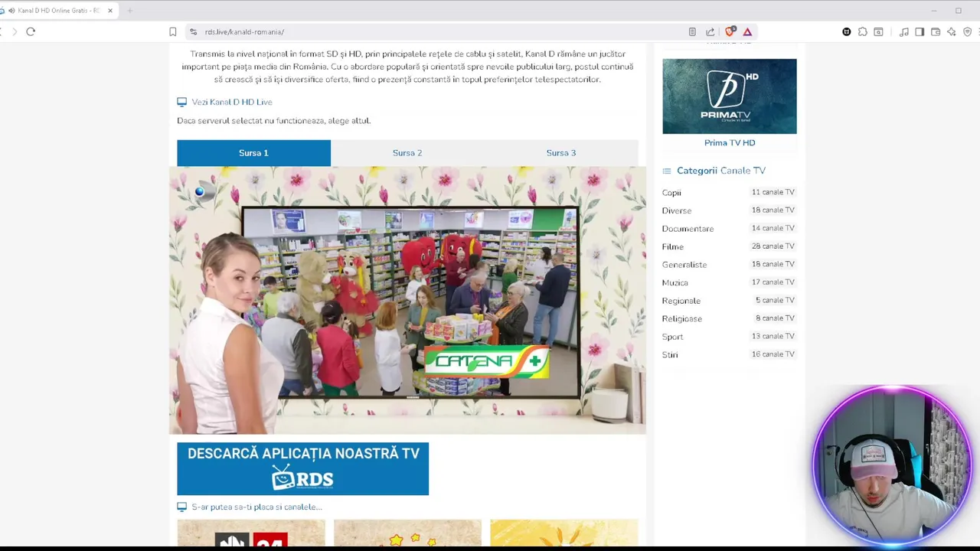Click the '8 canale TV' count text

[x=775, y=318]
